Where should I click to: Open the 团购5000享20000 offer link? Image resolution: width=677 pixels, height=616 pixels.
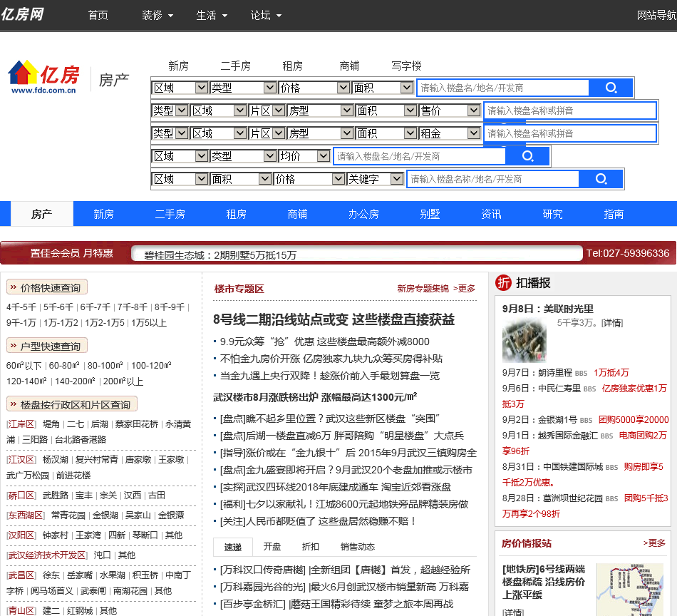[x=634, y=419]
